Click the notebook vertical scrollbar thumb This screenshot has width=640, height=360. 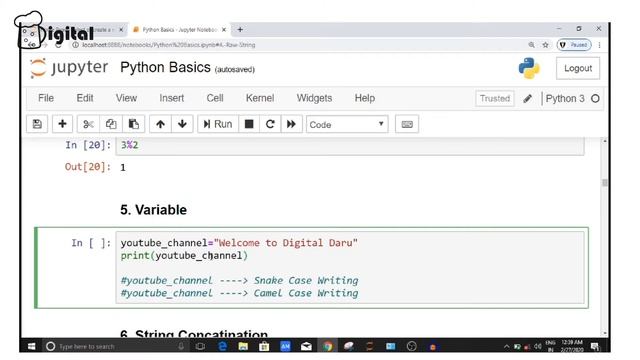click(604, 182)
